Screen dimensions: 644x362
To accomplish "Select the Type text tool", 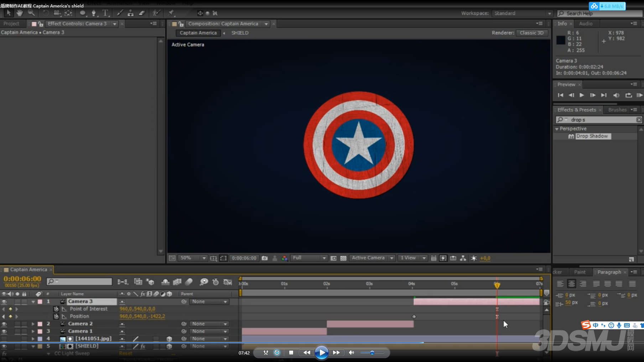I will tap(105, 13).
